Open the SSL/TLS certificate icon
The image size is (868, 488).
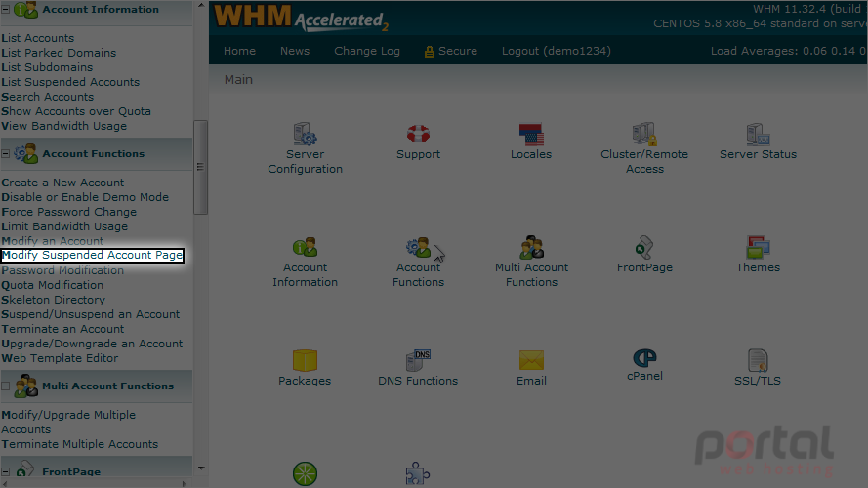click(758, 360)
